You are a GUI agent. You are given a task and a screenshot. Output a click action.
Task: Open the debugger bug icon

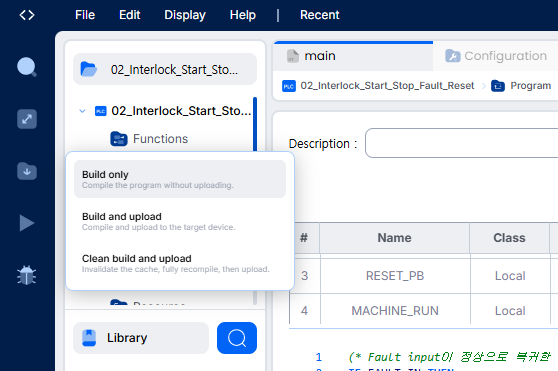[x=27, y=275]
